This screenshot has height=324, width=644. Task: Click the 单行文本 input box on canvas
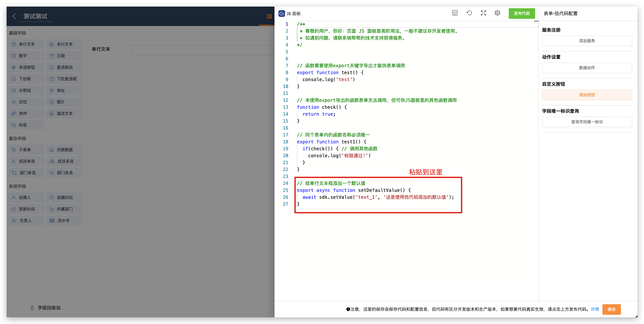point(202,50)
